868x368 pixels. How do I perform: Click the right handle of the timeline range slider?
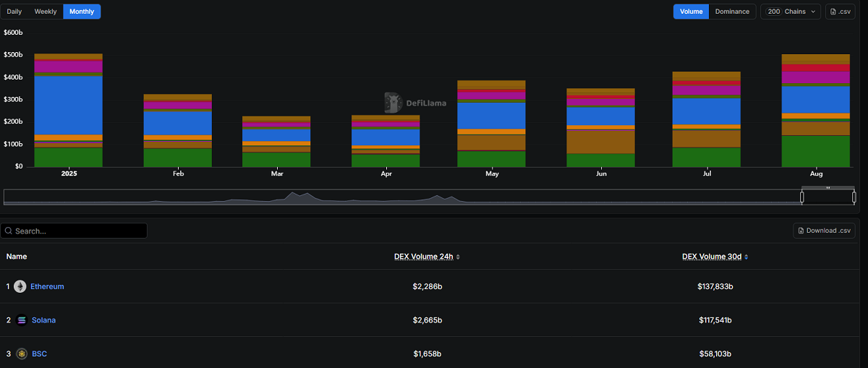click(854, 197)
